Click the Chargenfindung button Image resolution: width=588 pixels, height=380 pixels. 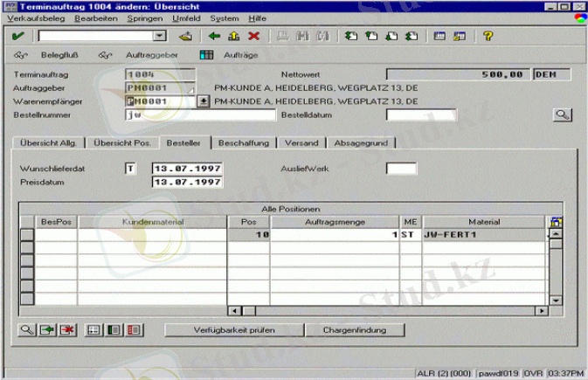click(355, 330)
